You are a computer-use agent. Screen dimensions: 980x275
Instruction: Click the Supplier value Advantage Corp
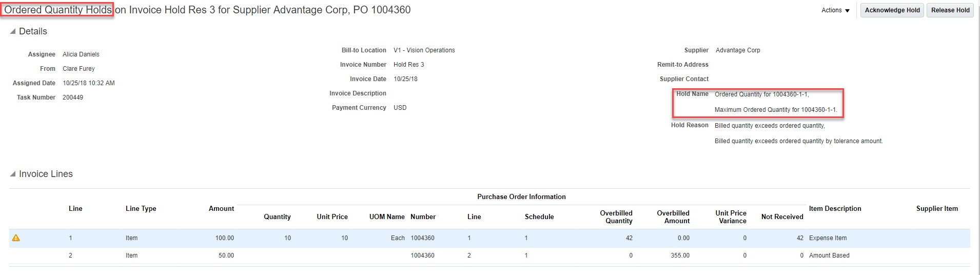click(737, 50)
